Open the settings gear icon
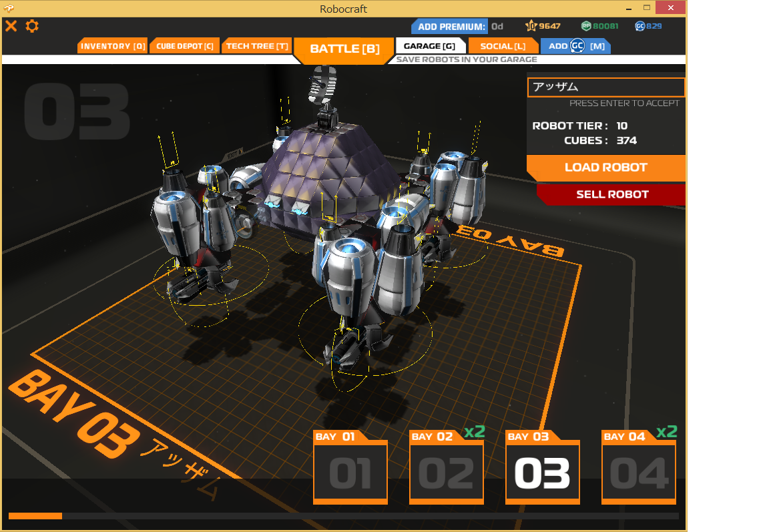769x532 pixels. point(32,26)
